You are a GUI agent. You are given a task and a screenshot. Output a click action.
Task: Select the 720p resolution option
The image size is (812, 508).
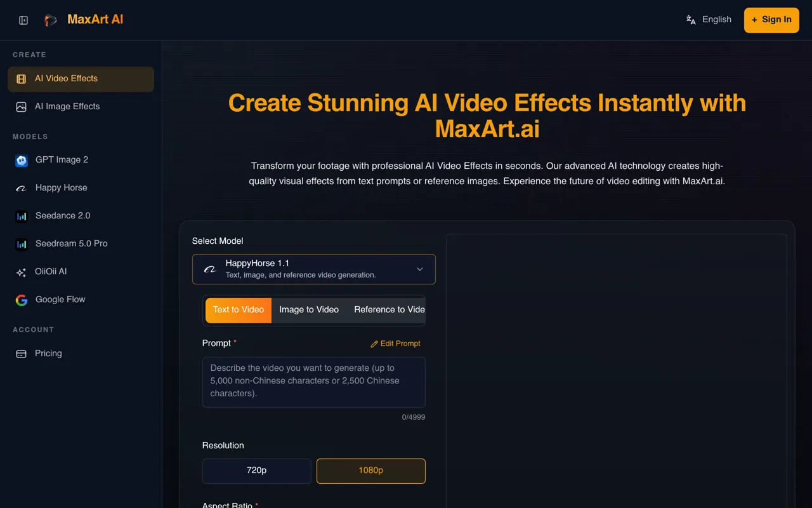[257, 471]
